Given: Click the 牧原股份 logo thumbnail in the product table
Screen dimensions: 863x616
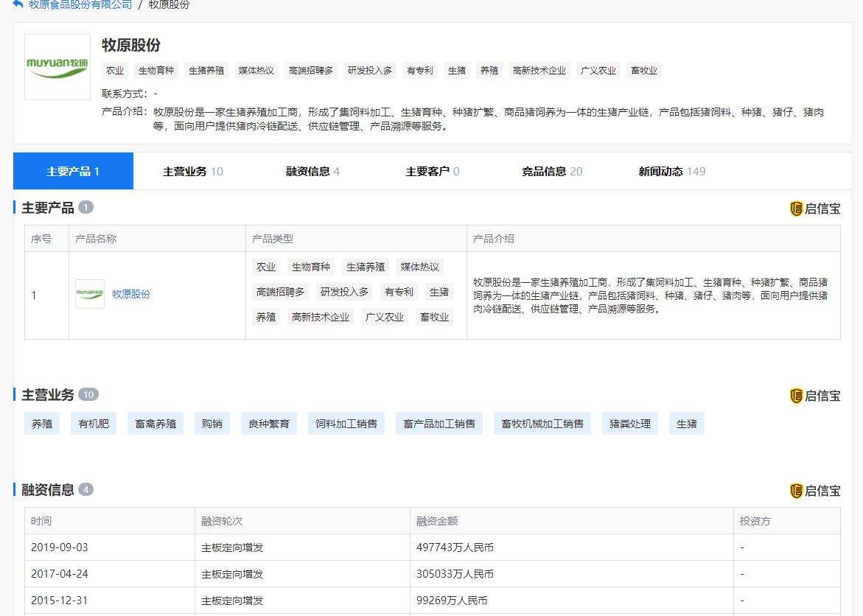Looking at the screenshot, I should coord(90,294).
